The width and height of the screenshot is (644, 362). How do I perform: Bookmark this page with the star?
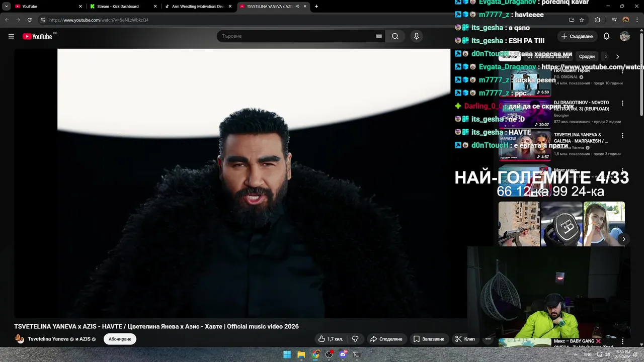[x=582, y=20]
